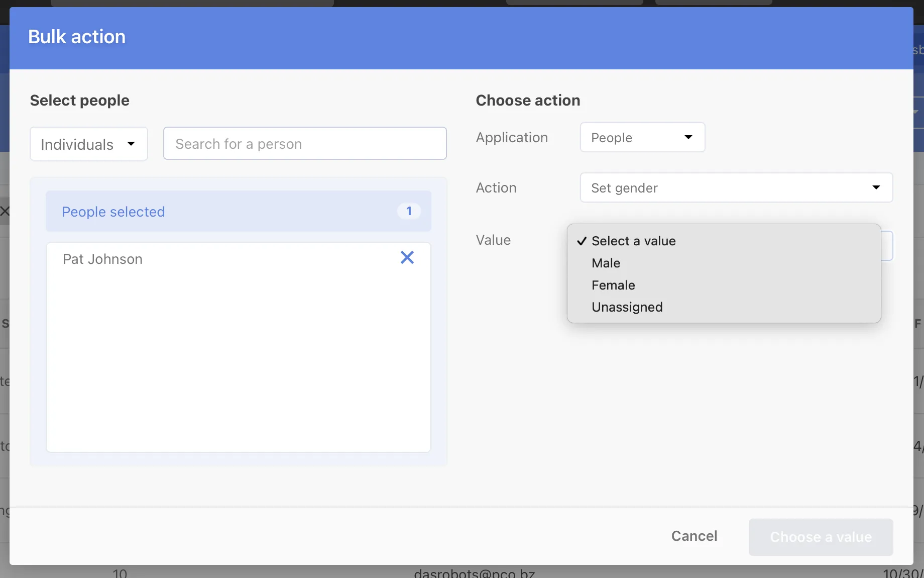This screenshot has width=924, height=578.
Task: Click the chevron inside the Individuals button
Action: (131, 144)
